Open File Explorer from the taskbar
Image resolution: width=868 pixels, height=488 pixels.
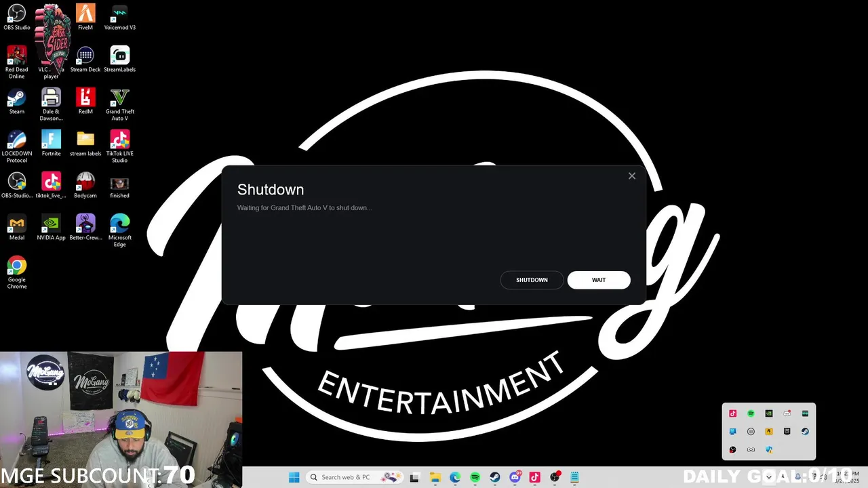tap(435, 477)
